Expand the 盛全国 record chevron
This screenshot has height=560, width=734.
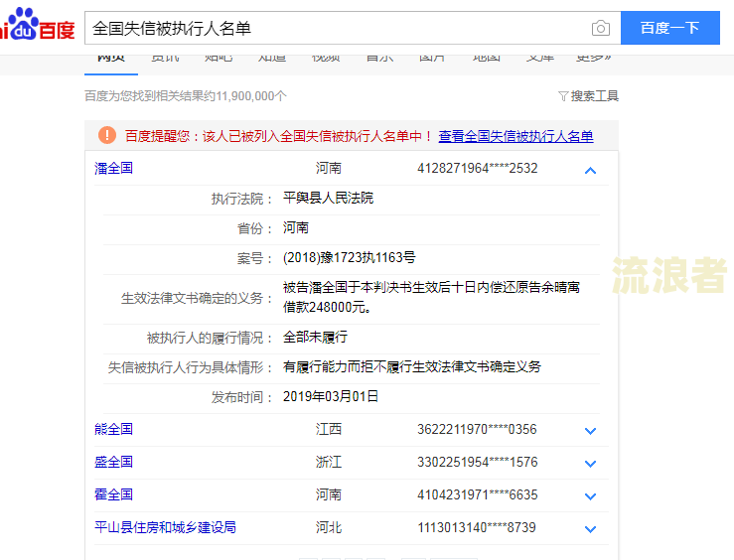[x=590, y=464]
